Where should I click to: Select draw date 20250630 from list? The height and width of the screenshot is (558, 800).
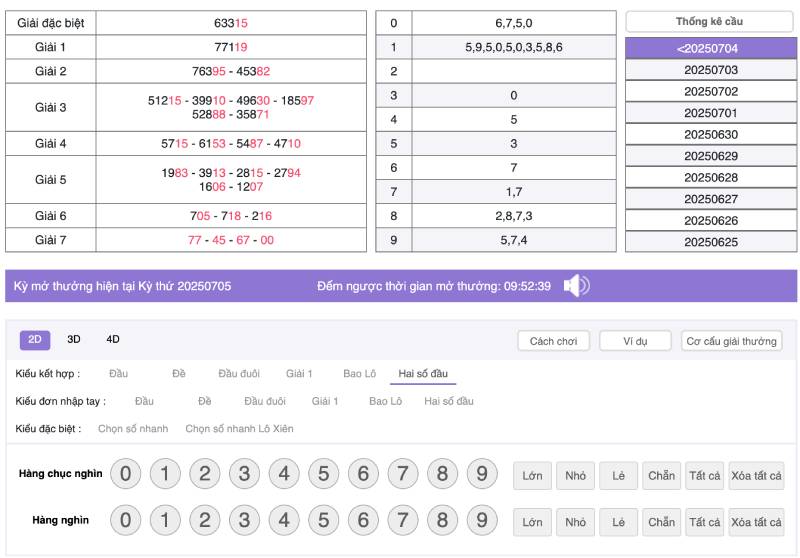pyautogui.click(x=711, y=135)
